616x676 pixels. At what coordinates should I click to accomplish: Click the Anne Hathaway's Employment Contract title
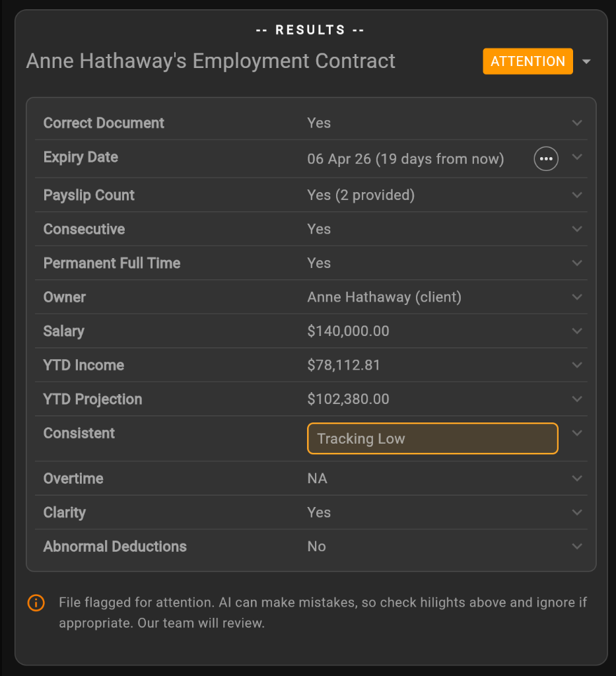pyautogui.click(x=211, y=61)
